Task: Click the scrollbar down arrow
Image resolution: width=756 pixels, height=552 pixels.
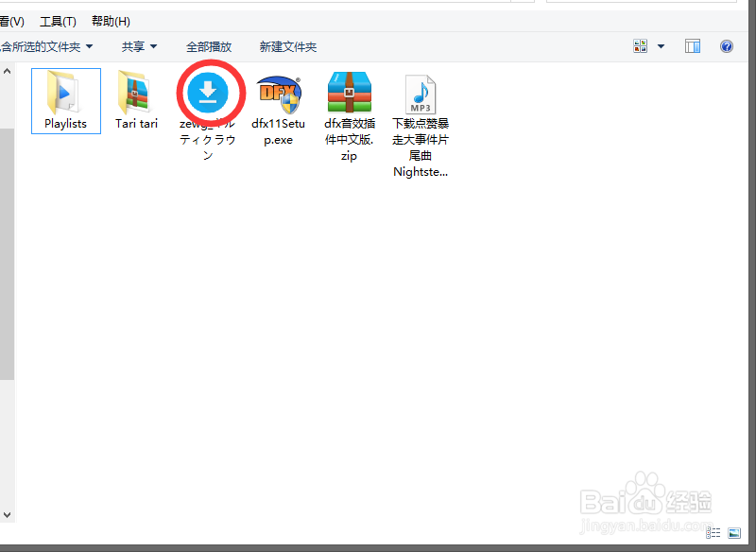Action: (7, 515)
